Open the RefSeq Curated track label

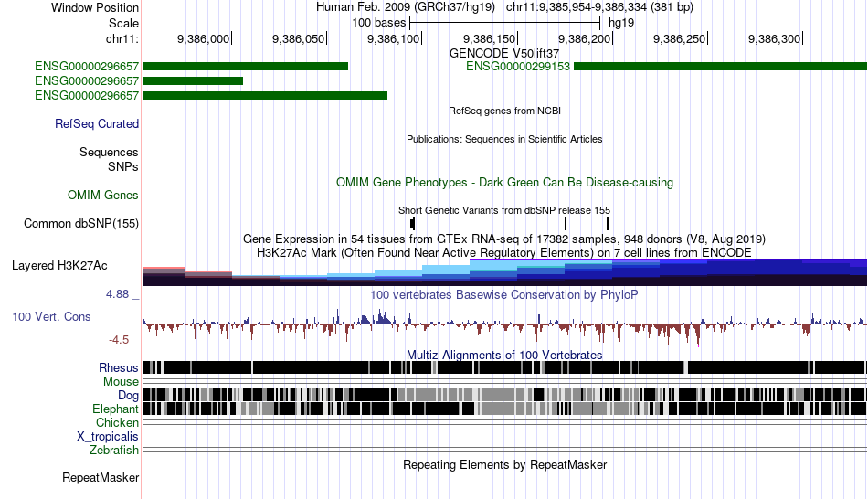coord(96,123)
